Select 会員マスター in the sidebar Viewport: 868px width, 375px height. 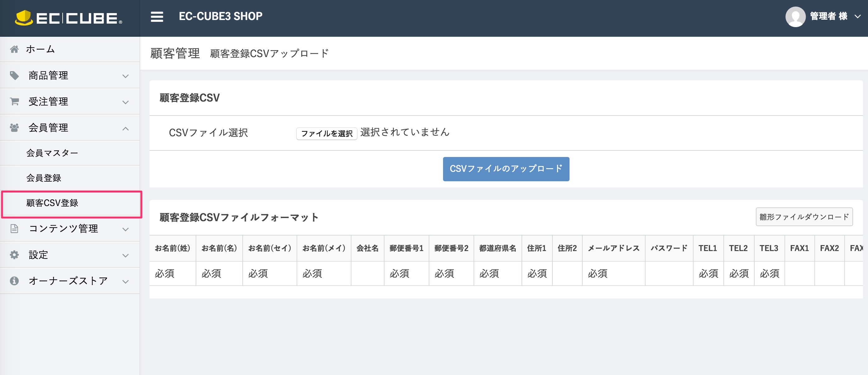52,153
